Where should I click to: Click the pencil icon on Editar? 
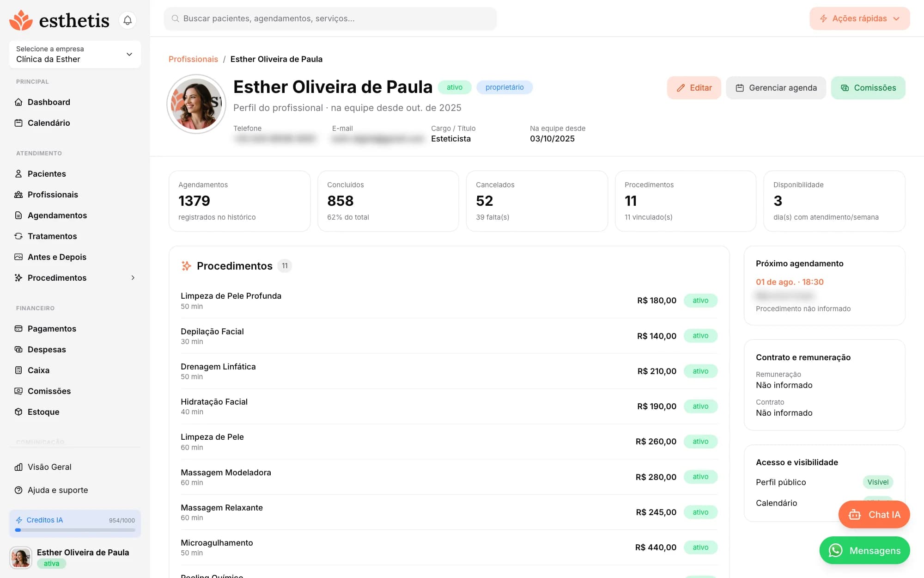point(681,88)
